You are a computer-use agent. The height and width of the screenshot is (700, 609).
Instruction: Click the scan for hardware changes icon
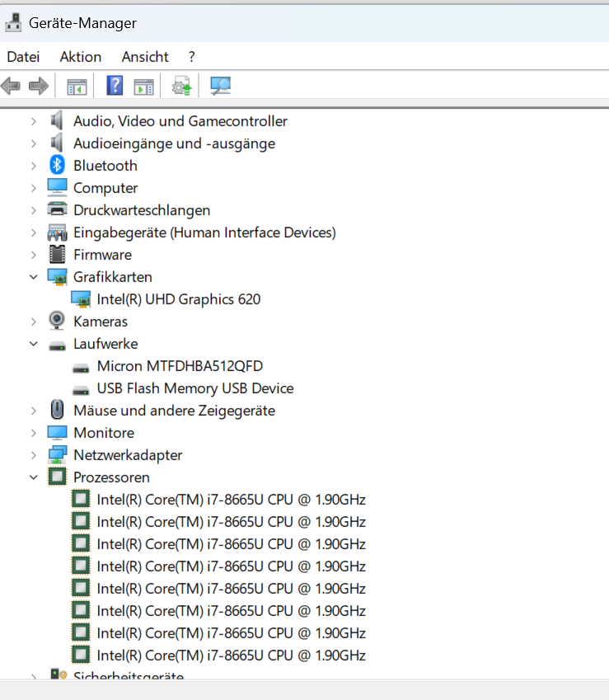(x=220, y=86)
